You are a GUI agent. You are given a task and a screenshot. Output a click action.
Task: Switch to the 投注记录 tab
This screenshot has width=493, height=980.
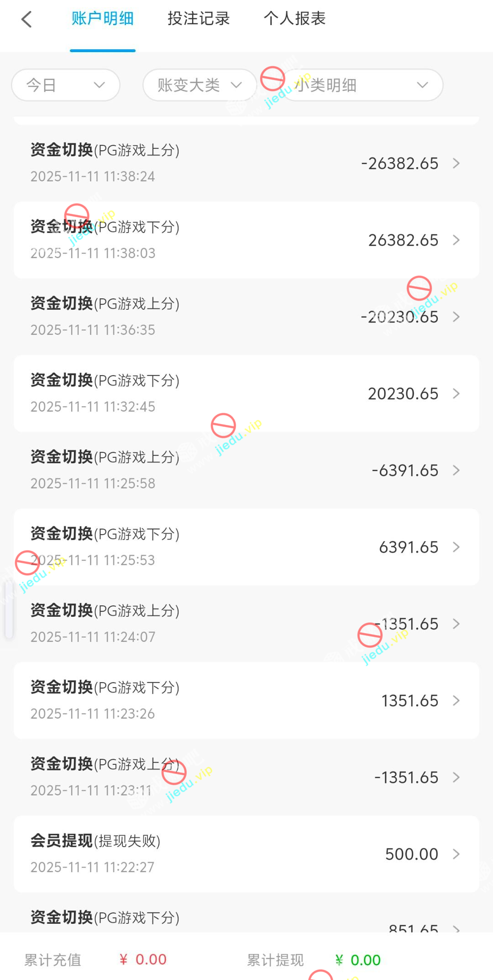point(199,19)
